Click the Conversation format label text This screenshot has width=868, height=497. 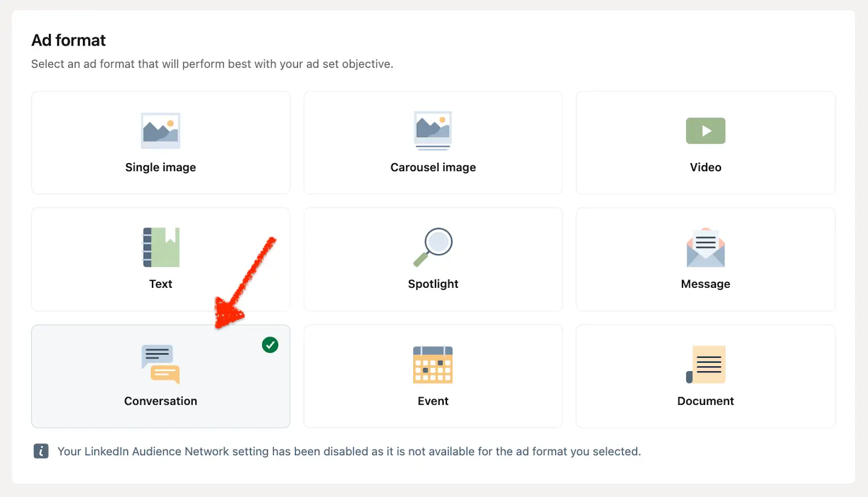point(161,401)
